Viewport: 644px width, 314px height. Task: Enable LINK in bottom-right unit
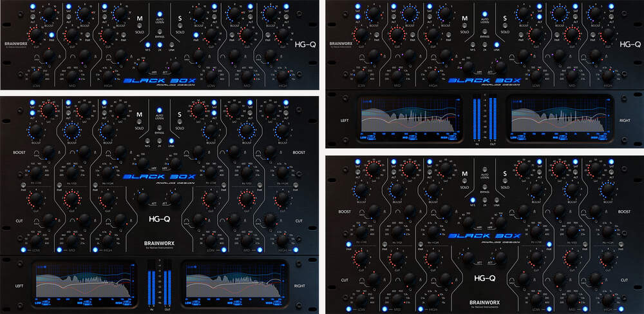(x=497, y=200)
